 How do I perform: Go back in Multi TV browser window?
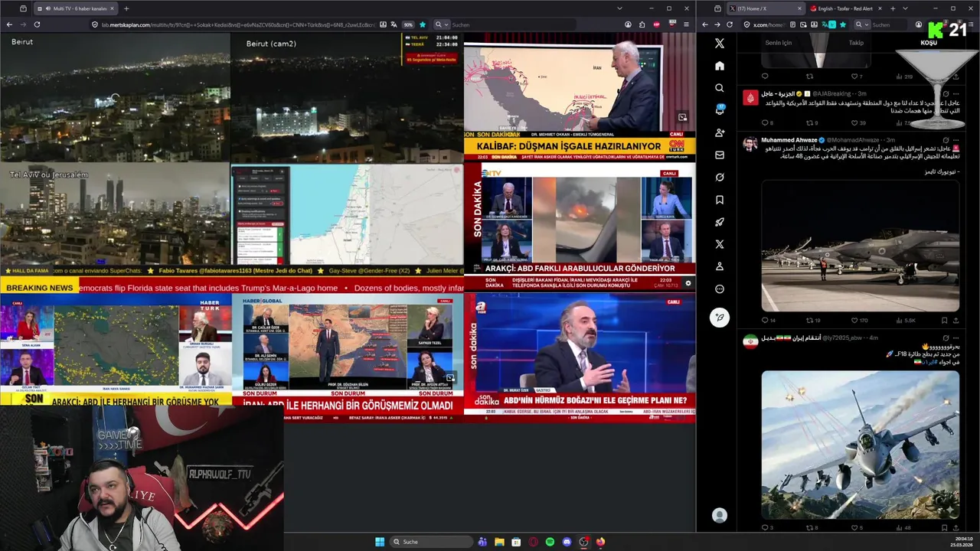coord(9,24)
